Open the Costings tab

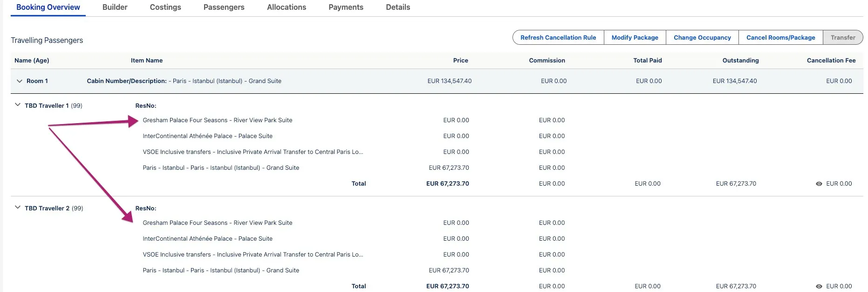coord(165,7)
